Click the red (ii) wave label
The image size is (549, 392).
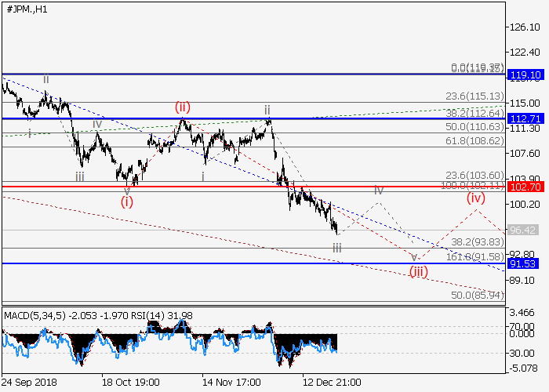tap(182, 107)
